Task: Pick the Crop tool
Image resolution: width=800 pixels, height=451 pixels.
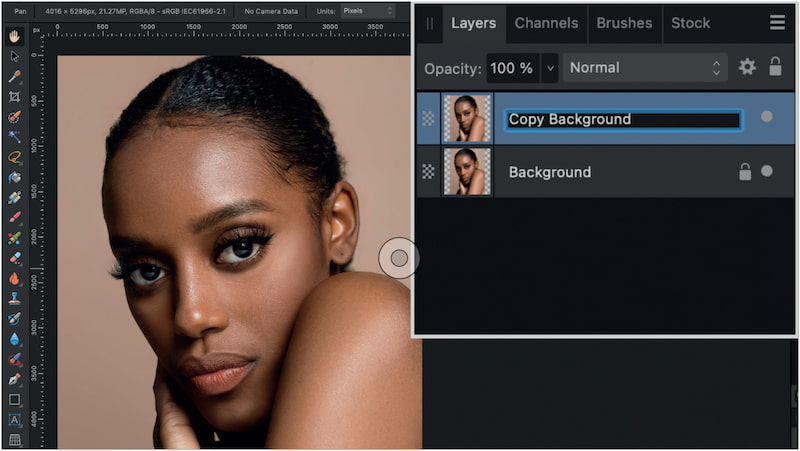Action: [x=15, y=97]
